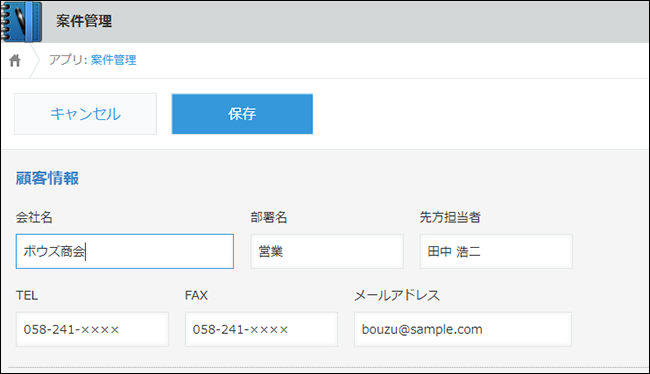Screen dimensions: 650x374
Task: Open the 案件管理 breadcrumb link
Action: coord(113,60)
